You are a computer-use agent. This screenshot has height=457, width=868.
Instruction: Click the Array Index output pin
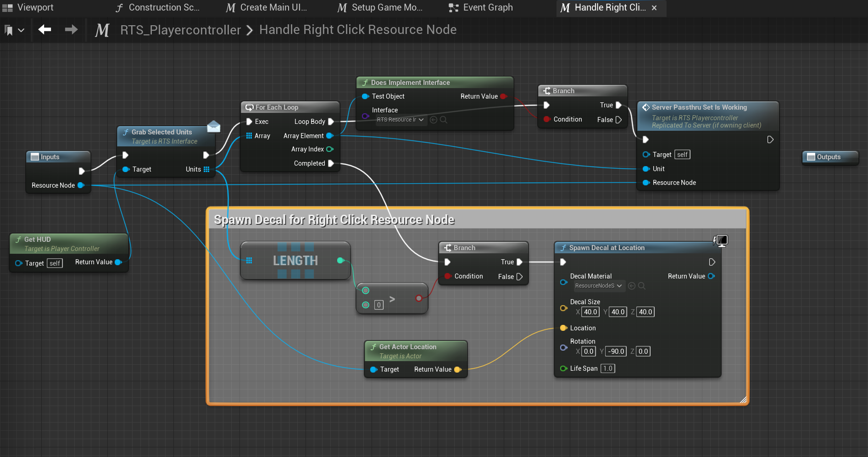[x=329, y=149]
